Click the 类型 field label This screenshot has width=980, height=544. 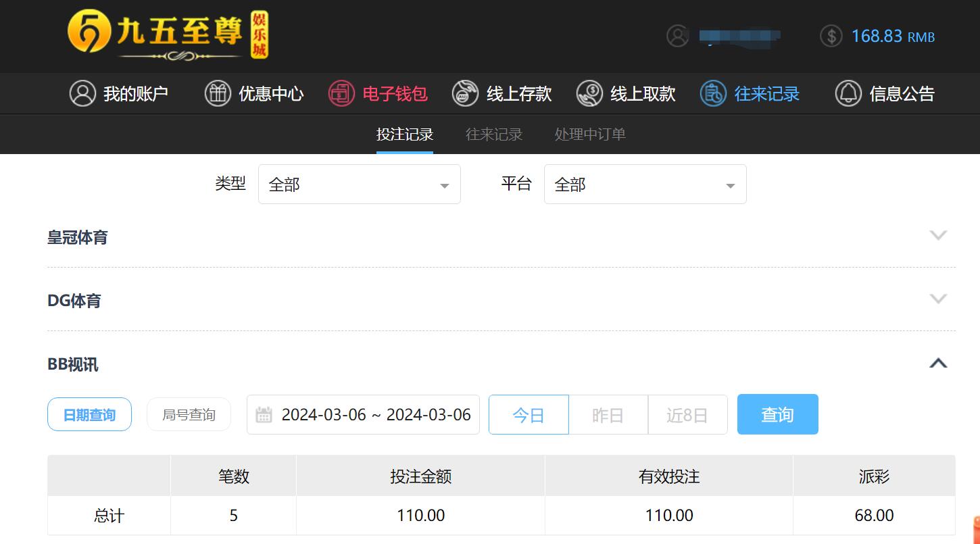[x=230, y=183]
